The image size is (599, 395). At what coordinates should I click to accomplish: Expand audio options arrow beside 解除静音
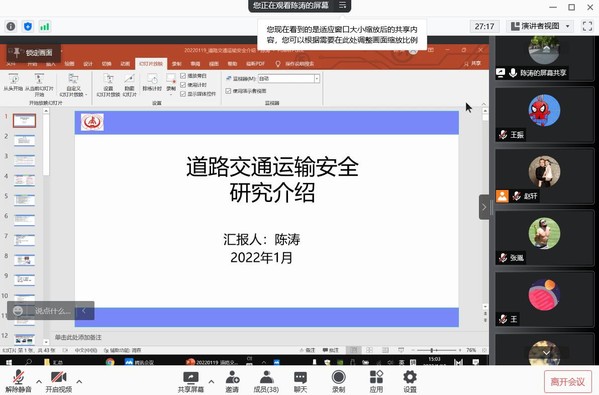tap(39, 381)
